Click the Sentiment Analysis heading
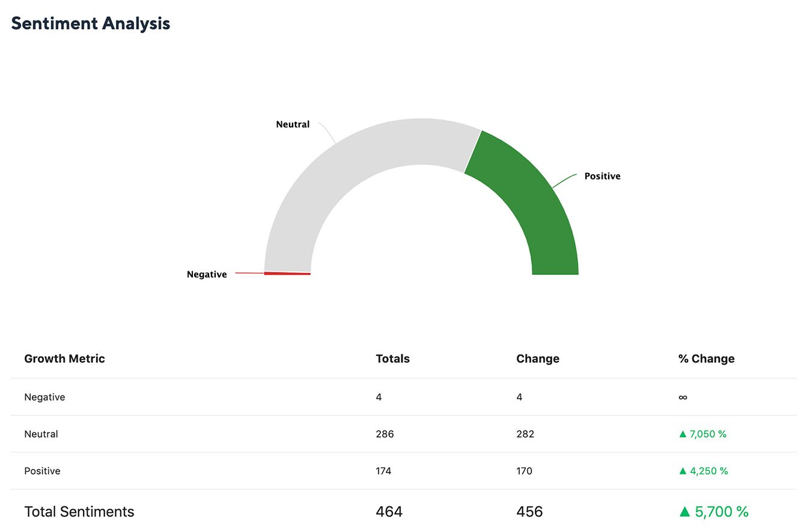 pyautogui.click(x=91, y=23)
